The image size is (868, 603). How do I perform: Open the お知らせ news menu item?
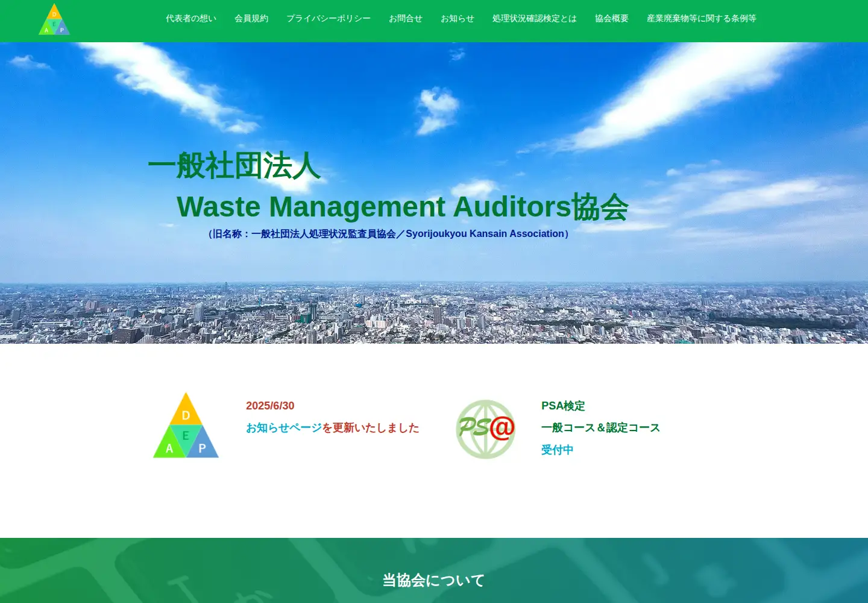(458, 19)
